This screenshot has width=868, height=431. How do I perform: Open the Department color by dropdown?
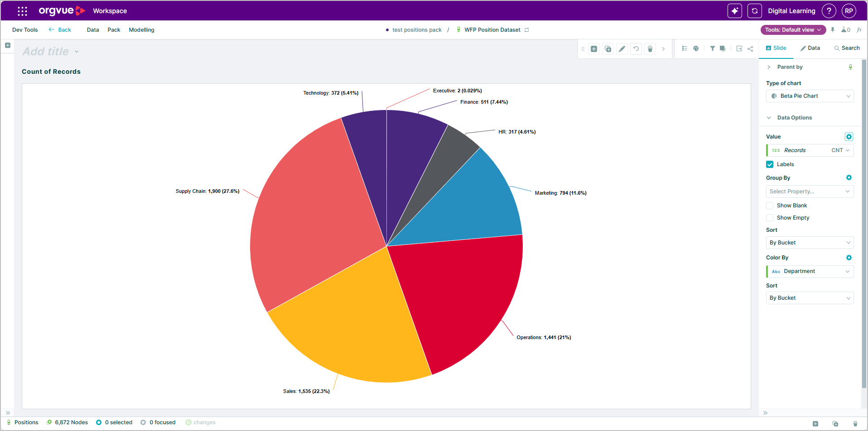tap(810, 271)
